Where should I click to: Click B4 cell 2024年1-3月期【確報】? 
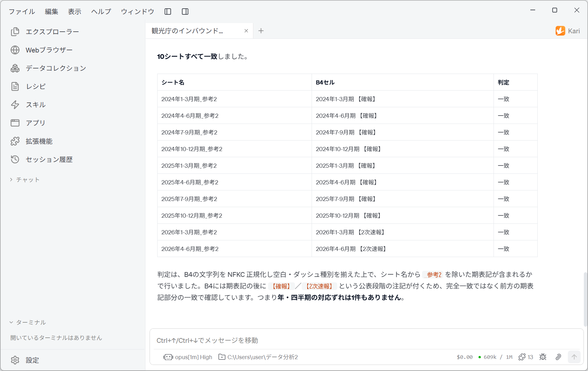click(x=403, y=99)
